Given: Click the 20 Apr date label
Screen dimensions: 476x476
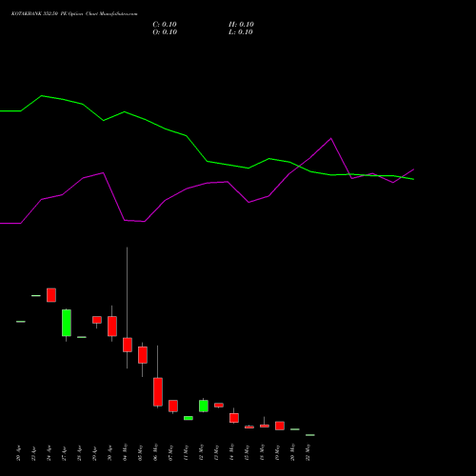Looking at the screenshot, I should click(x=18, y=453).
